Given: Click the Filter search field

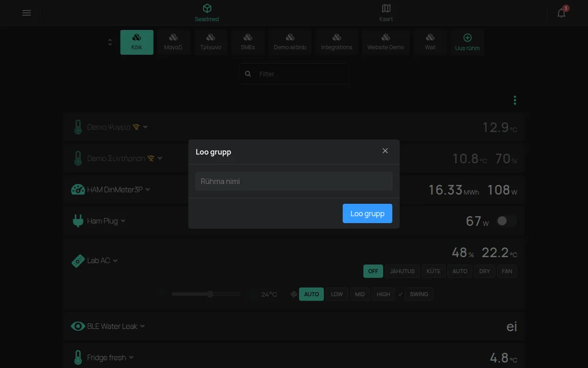Looking at the screenshot, I should tap(294, 74).
